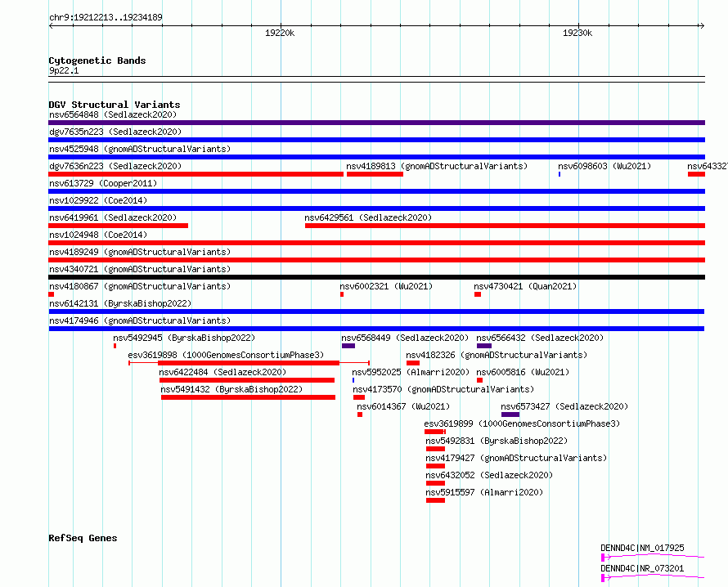Viewport: 728px width, 587px height.
Task: Select nsv5915597 (Almarri2020) label
Action: pyautogui.click(x=484, y=492)
